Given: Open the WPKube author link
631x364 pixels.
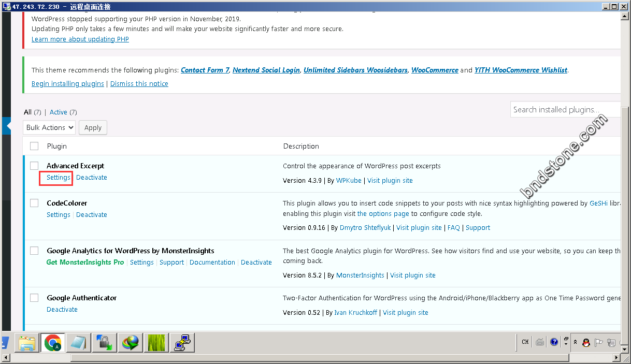Looking at the screenshot, I should coord(349,180).
